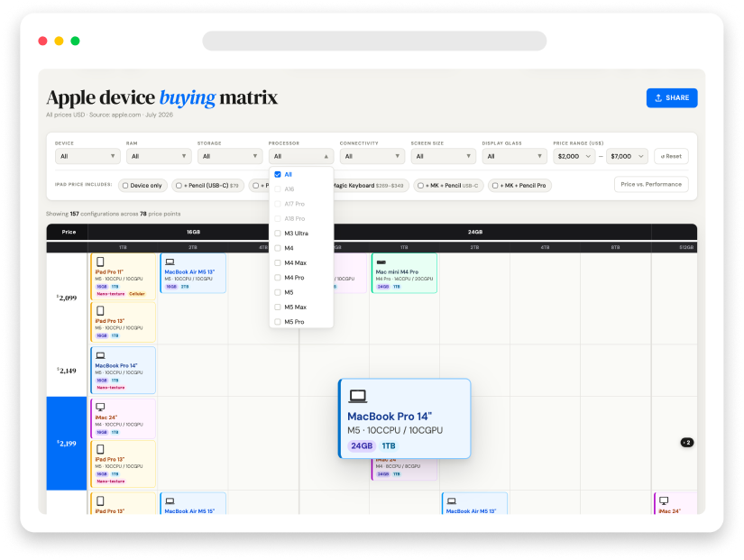Click the browser address bar
The height and width of the screenshot is (560, 744).
(374, 41)
